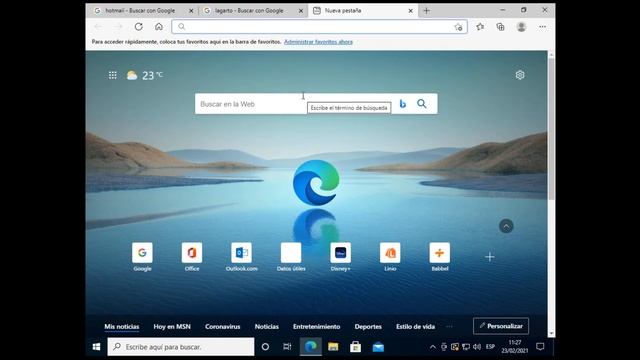Open Task View on the taskbar
Screen dimensions: 640x360
pos(287,347)
